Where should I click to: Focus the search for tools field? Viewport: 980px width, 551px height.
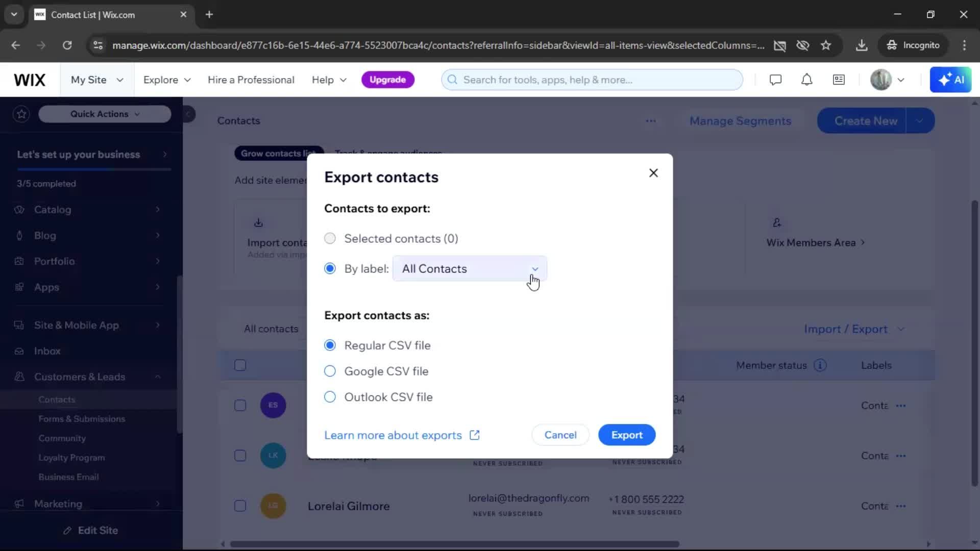coord(592,80)
